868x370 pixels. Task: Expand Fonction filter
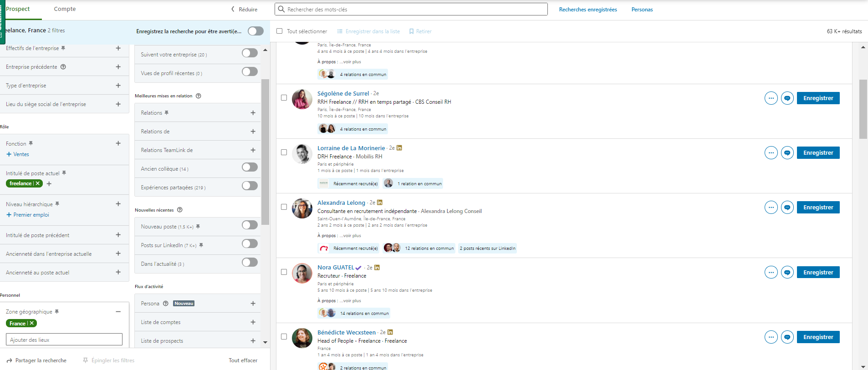point(118,143)
